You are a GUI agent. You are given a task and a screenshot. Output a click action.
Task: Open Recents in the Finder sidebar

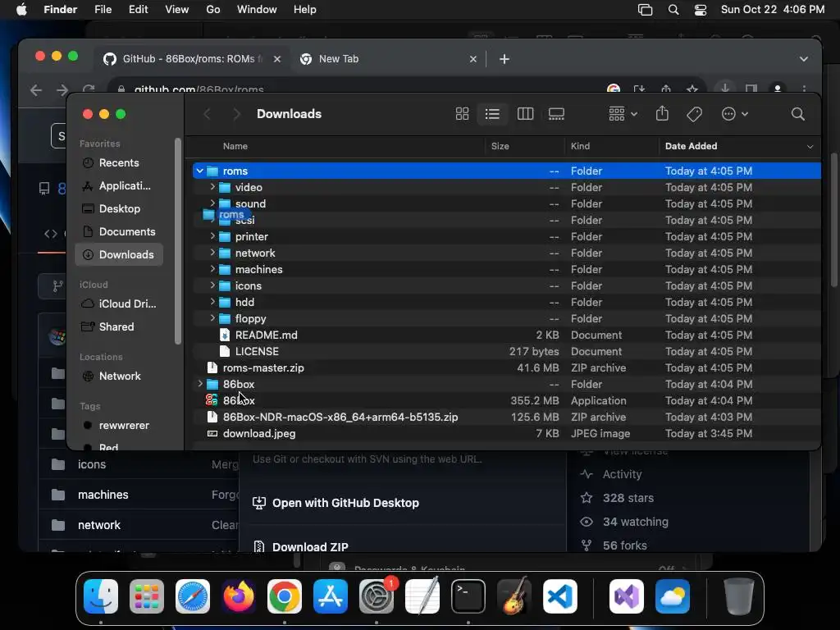click(118, 163)
